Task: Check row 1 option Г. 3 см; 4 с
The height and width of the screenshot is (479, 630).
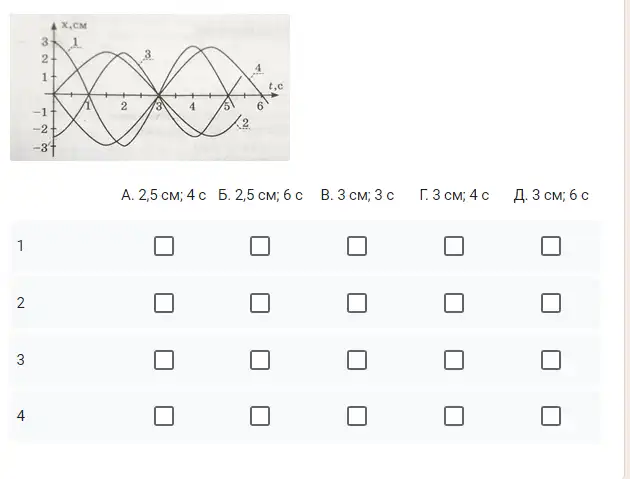Action: click(454, 246)
